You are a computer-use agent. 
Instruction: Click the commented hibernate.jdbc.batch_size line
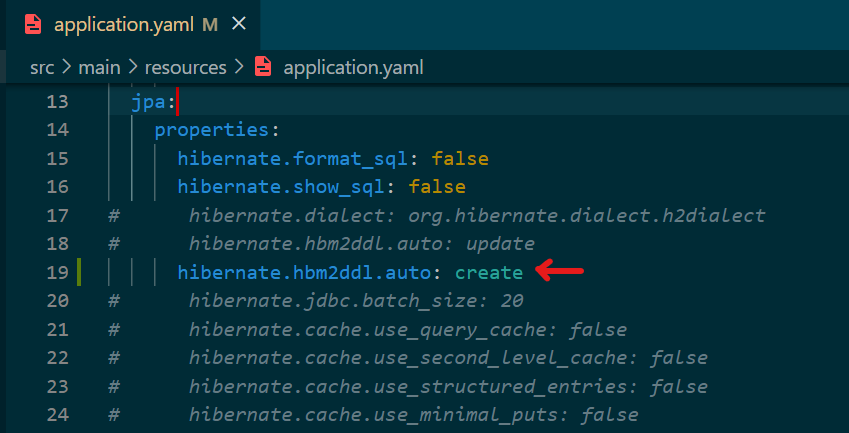[355, 300]
